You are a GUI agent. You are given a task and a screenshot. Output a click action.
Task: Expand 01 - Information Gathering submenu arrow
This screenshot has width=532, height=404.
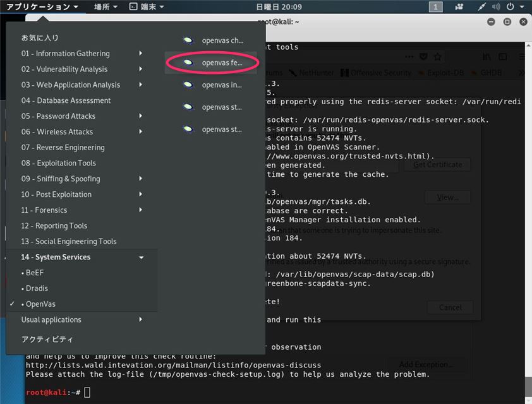pyautogui.click(x=140, y=53)
